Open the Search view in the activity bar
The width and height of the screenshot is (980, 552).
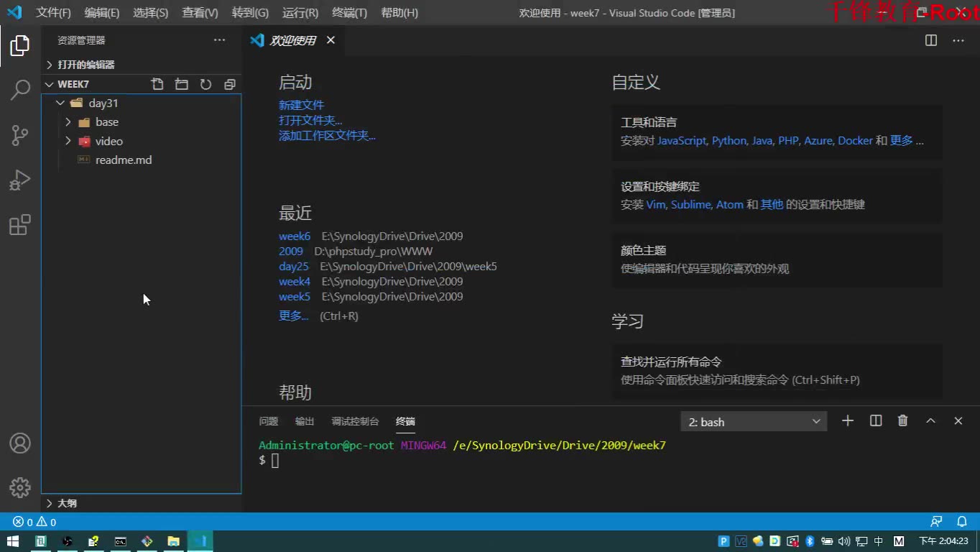click(x=19, y=90)
